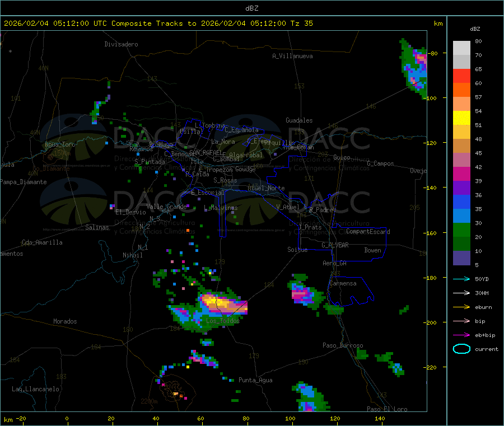Click the Punta_Agua map label

coord(255,380)
